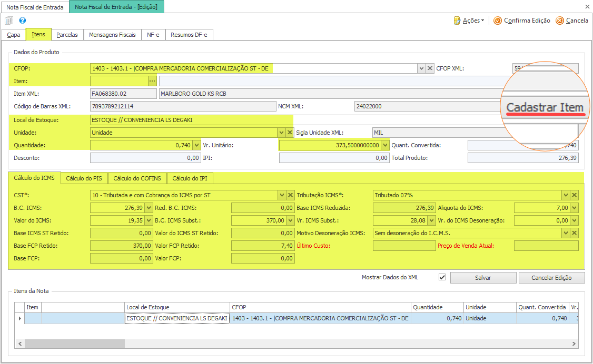Click the grid scrollbar left arrow

pos(20,343)
